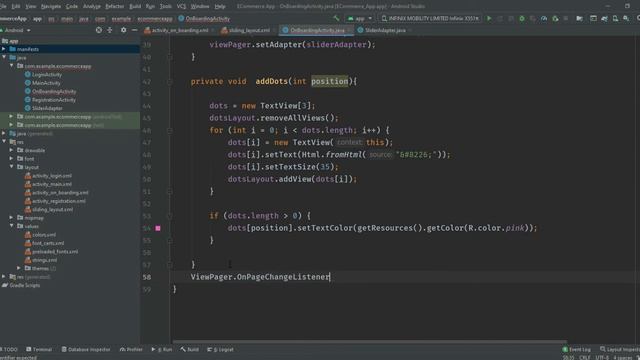
Task: Open the INFINIX device selector dropdown
Action: click(x=430, y=18)
